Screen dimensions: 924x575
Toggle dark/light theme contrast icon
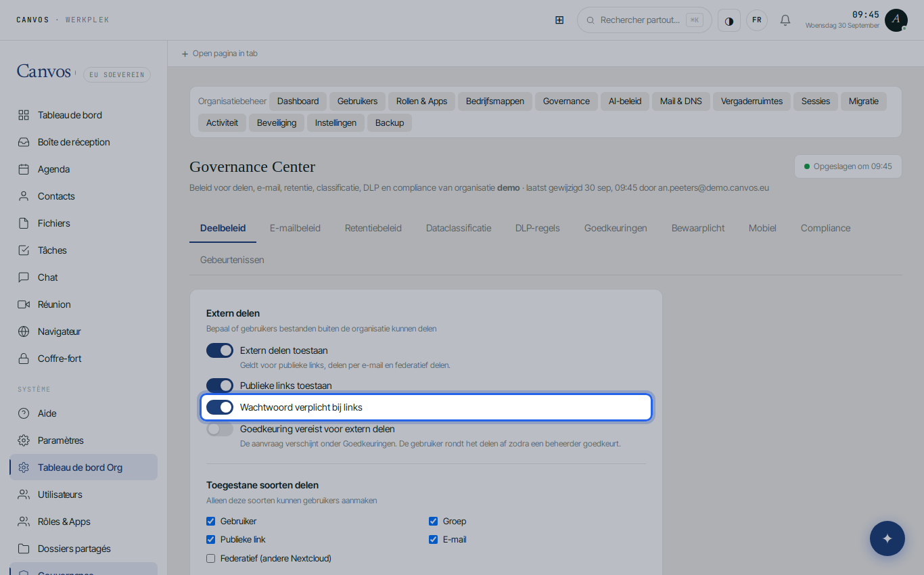729,20
